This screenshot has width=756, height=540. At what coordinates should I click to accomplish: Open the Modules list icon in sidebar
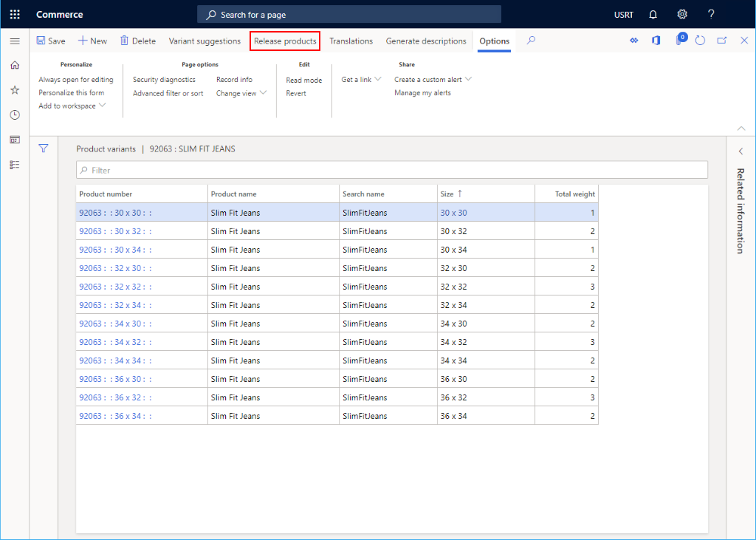click(x=15, y=164)
